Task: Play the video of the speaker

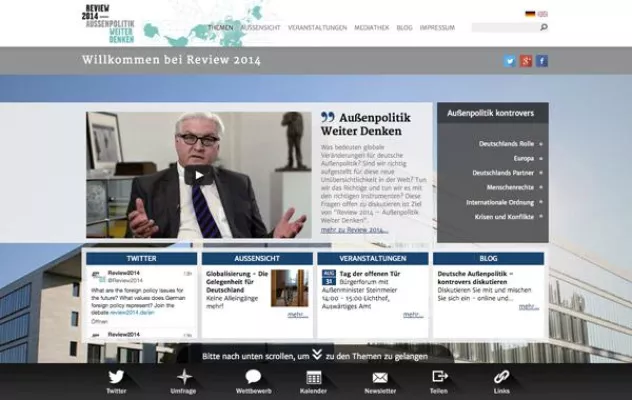Action: click(x=198, y=175)
